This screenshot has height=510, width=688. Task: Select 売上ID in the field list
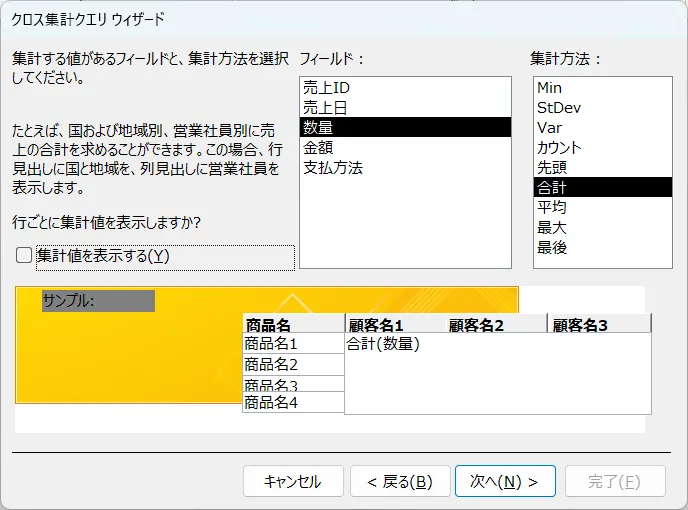pos(405,87)
